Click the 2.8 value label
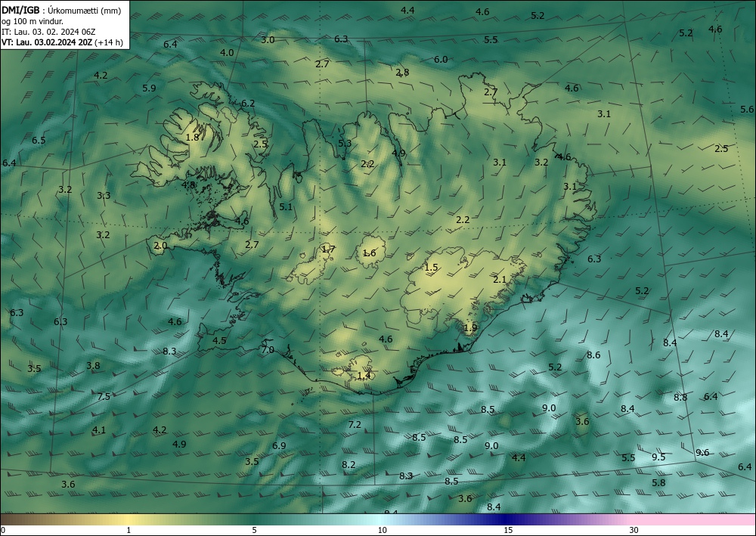 402,73
